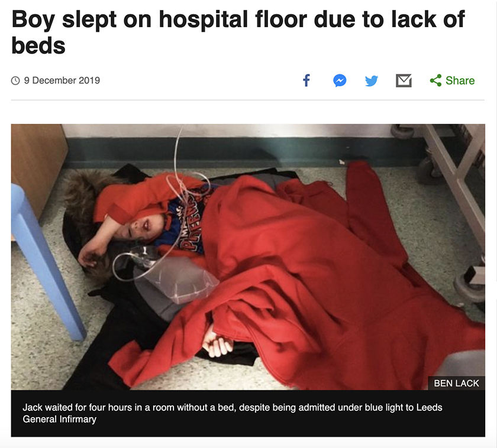Image resolution: width=497 pixels, height=448 pixels.
Task: Click the BEN LACK photo credit label
Action: click(456, 383)
